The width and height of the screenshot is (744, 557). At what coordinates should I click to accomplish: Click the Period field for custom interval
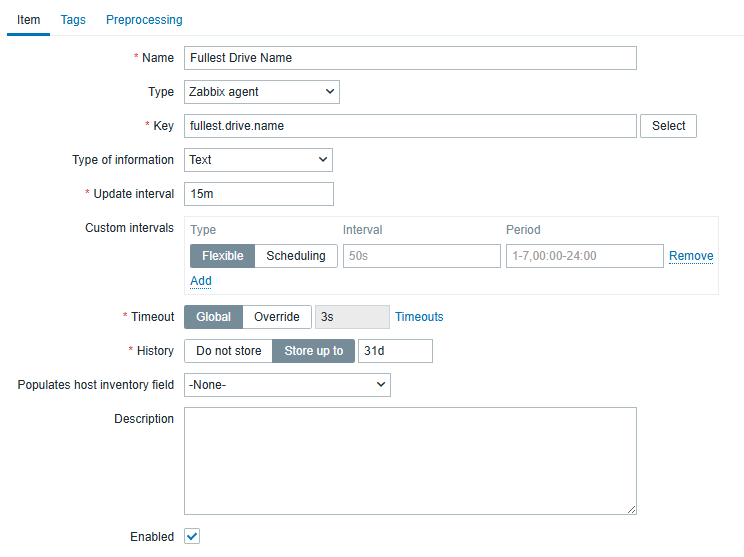pyautogui.click(x=584, y=256)
